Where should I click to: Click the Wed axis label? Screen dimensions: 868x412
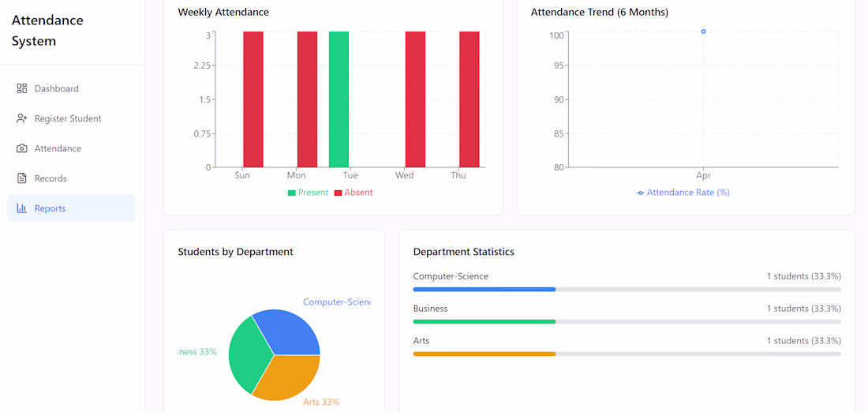404,175
